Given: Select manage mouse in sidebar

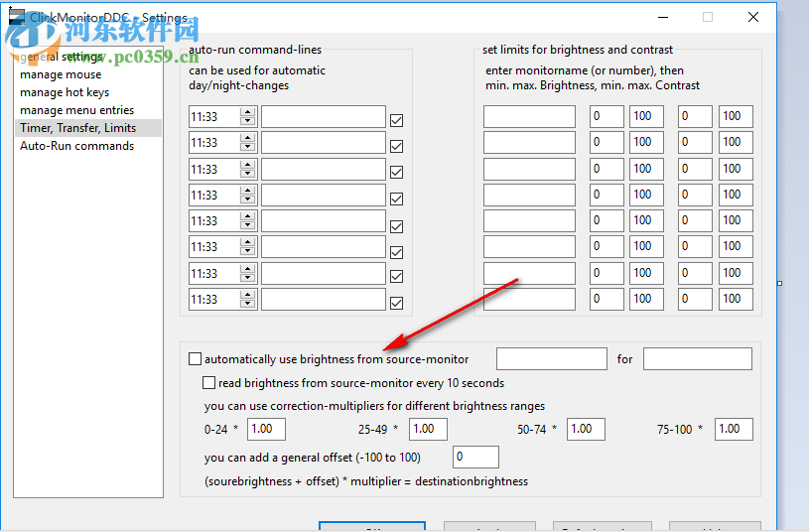Looking at the screenshot, I should click(x=61, y=74).
